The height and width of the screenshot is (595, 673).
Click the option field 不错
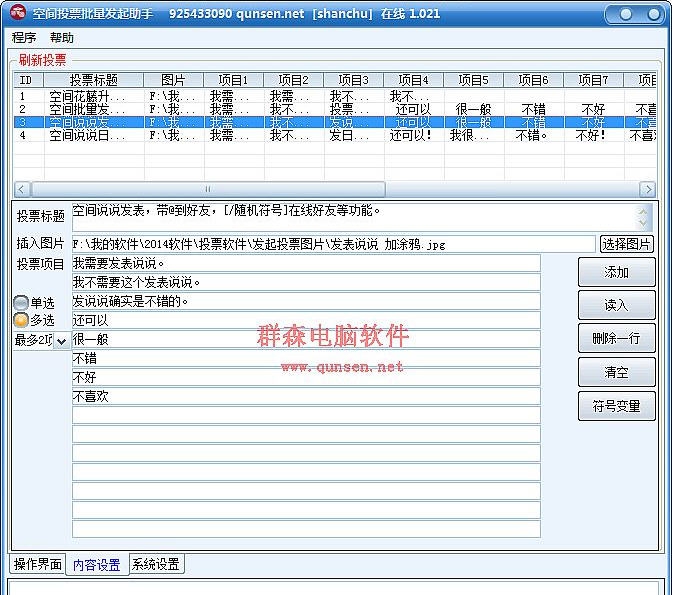point(306,358)
